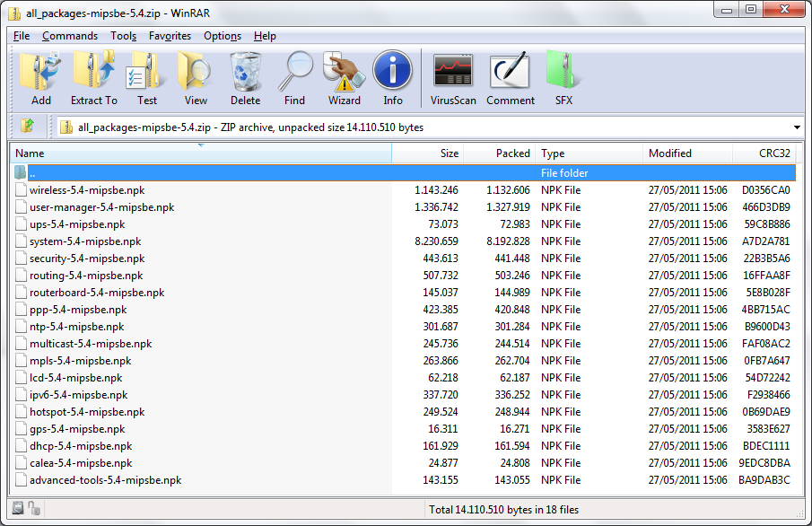Click the WinRAR title bar icon
Image resolution: width=812 pixels, height=526 pixels.
14,13
